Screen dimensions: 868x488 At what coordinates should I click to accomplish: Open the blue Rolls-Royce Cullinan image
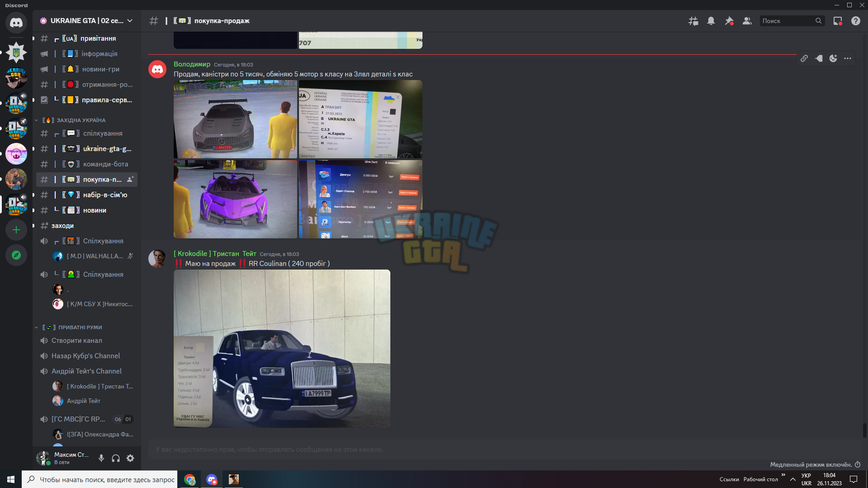(282, 349)
